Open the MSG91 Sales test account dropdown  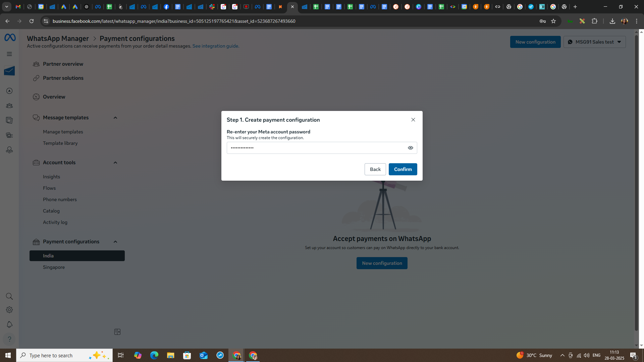point(594,42)
